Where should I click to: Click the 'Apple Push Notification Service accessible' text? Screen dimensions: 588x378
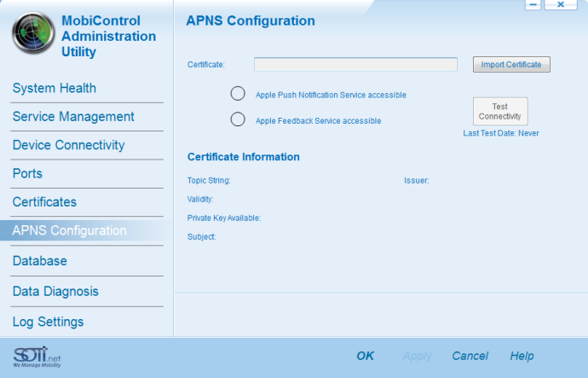pos(331,95)
